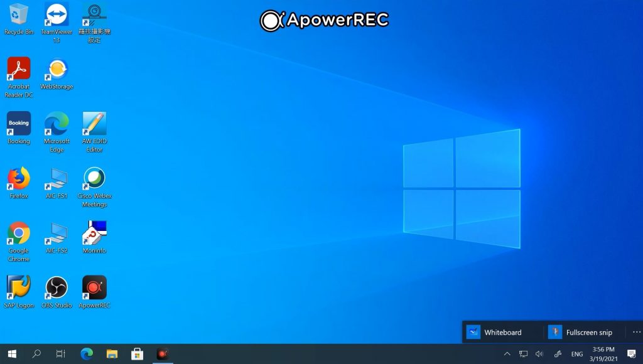Open File Explorer from the taskbar
This screenshot has height=364, width=643.
[x=112, y=354]
